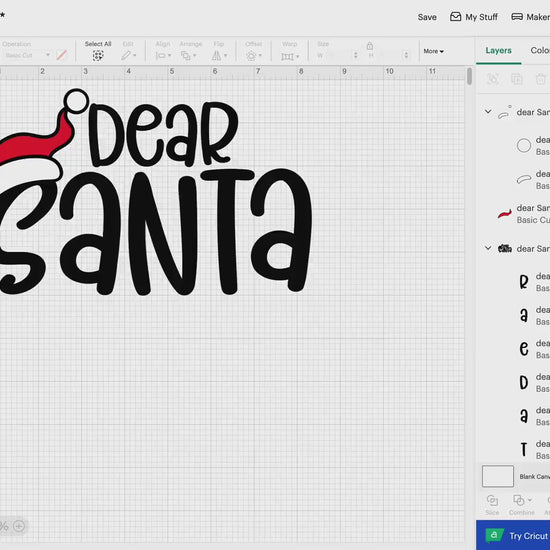
Task: Click the Group icon in Layers panel
Action: [492, 79]
